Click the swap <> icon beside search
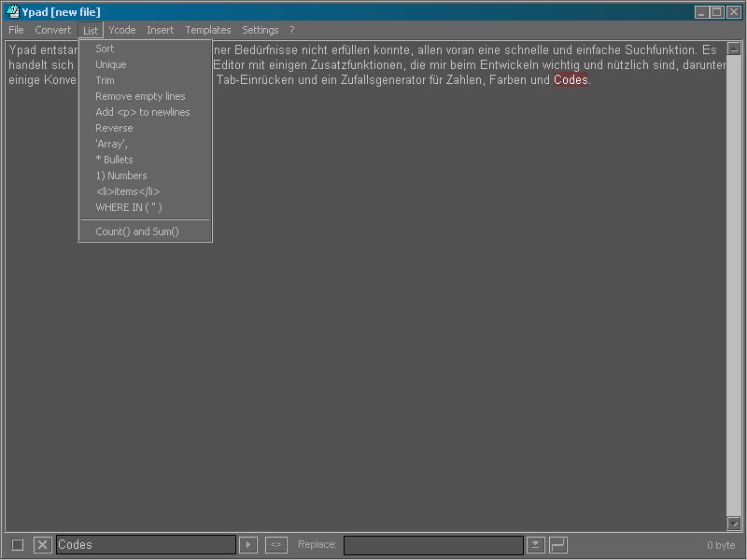Viewport: 747px width, 560px height. pyautogui.click(x=275, y=545)
